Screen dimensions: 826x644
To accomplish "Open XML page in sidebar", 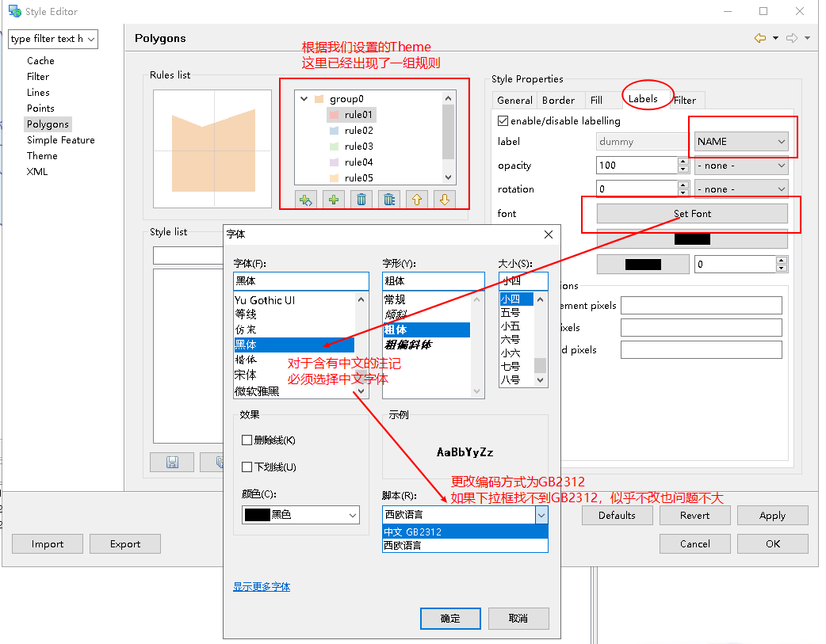I will (x=37, y=172).
